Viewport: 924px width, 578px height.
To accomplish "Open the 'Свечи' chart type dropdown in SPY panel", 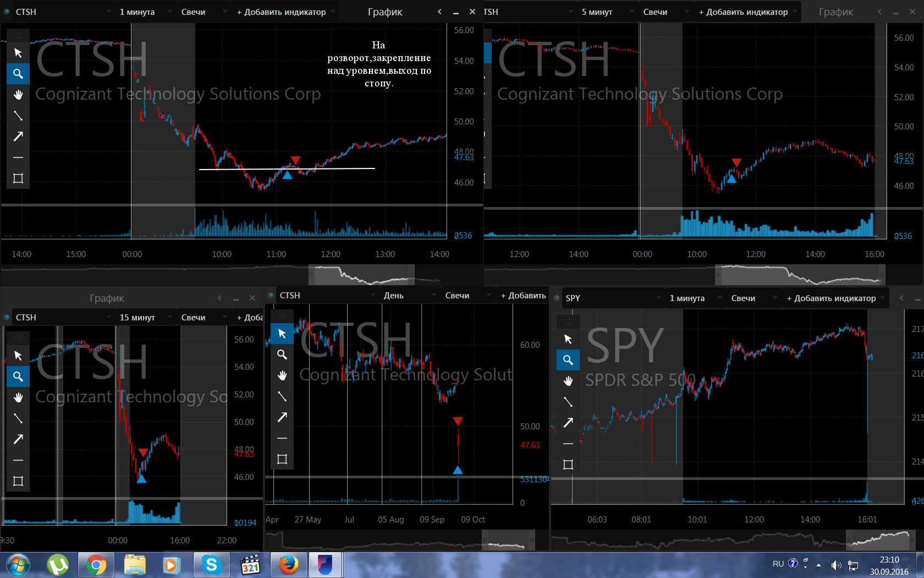I will pos(753,298).
